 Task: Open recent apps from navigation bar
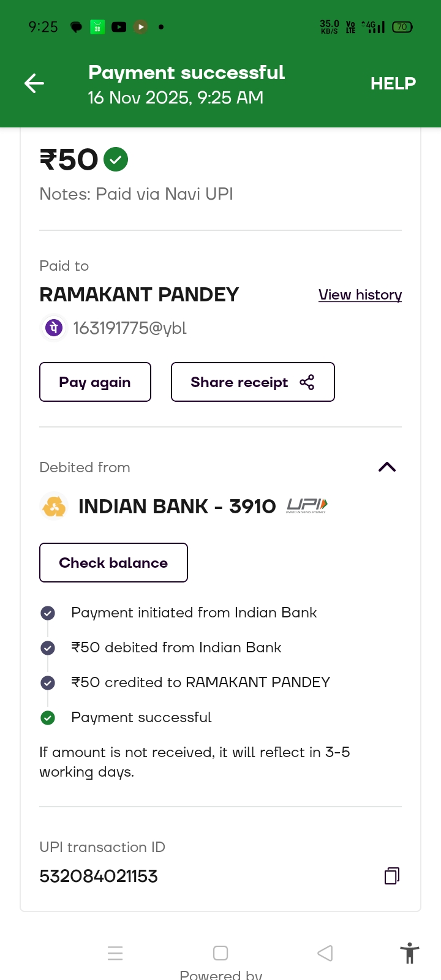[x=115, y=953]
